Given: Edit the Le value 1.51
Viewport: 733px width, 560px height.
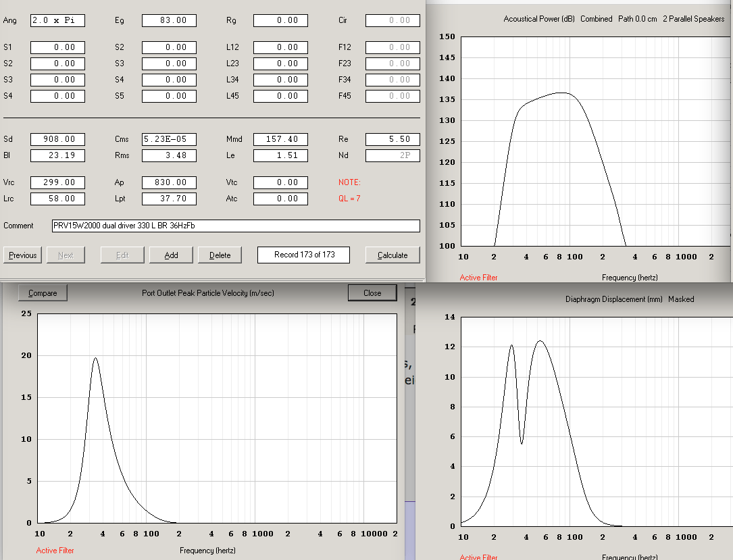Looking at the screenshot, I should point(280,155).
